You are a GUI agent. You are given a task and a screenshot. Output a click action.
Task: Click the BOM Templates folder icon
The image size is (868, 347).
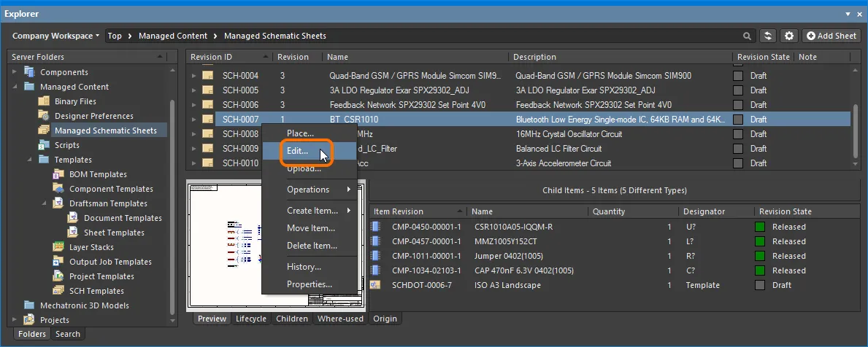pyautogui.click(x=58, y=174)
